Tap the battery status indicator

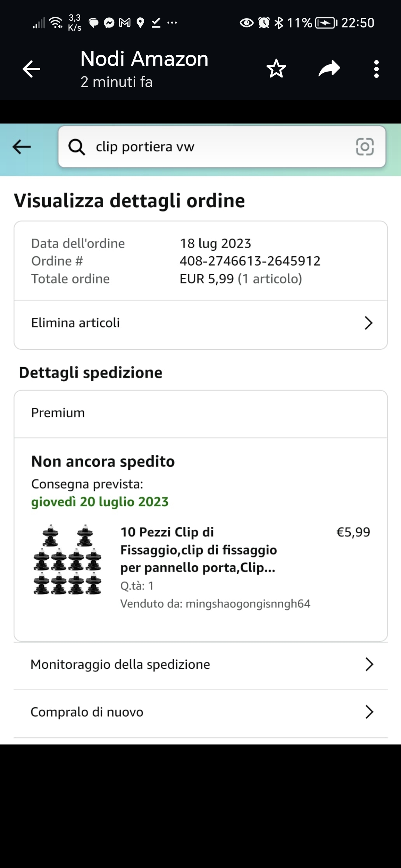(326, 23)
